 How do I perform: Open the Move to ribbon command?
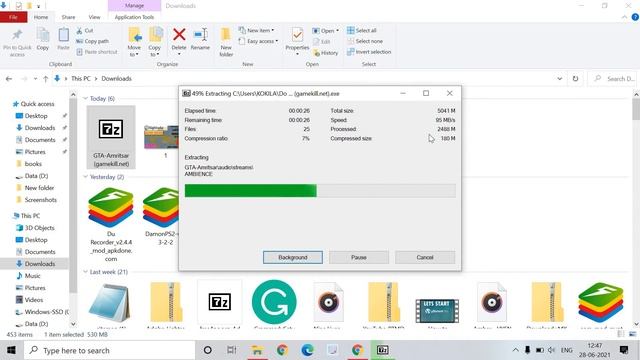pos(134,42)
